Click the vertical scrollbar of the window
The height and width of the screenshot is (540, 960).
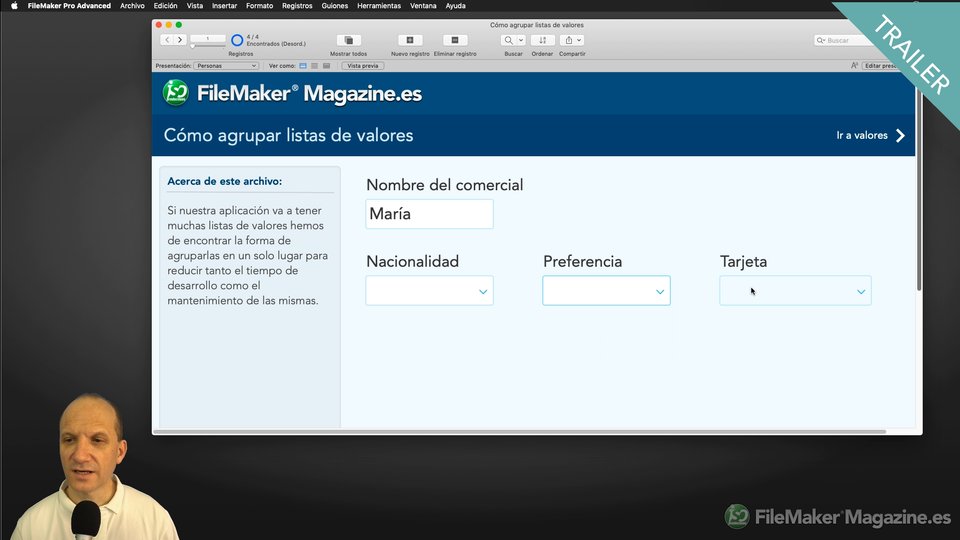click(x=918, y=190)
